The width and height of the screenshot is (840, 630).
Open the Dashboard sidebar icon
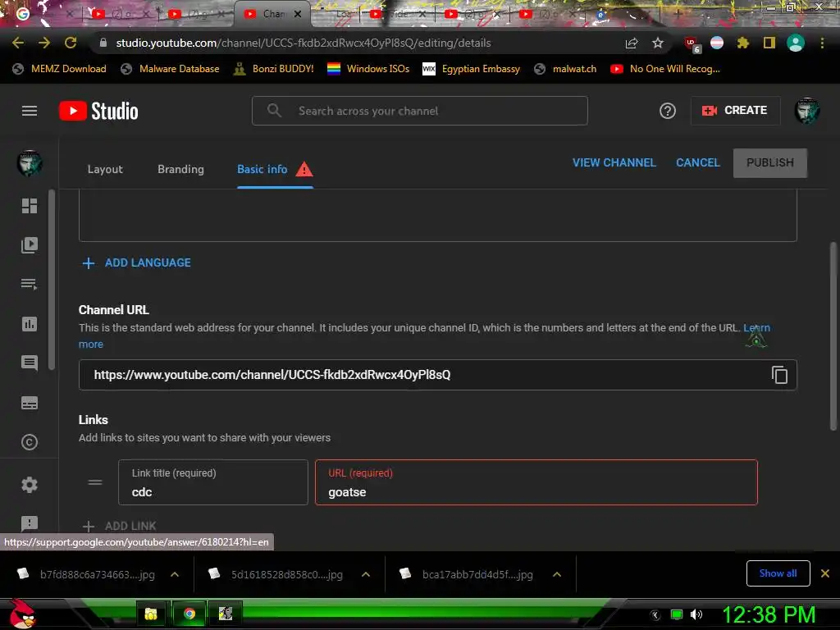click(x=30, y=206)
